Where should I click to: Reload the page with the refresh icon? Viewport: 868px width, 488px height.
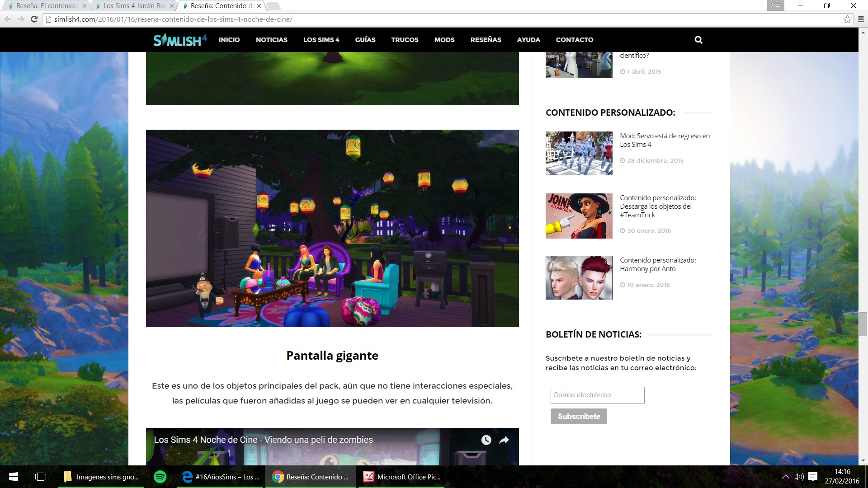(34, 19)
